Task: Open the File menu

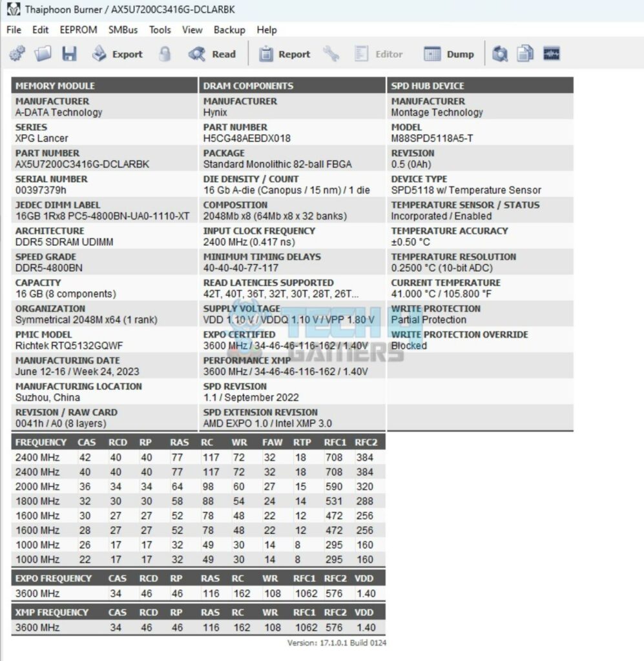Action: tap(14, 30)
